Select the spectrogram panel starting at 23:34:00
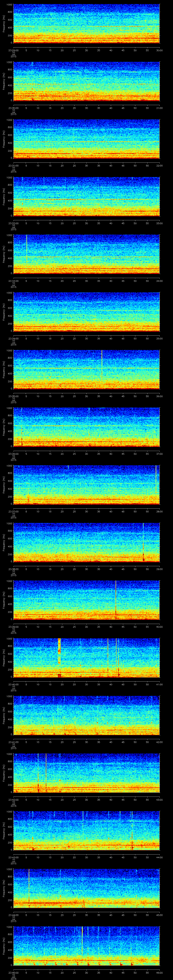Screen dimensions: 173x980 86,312
